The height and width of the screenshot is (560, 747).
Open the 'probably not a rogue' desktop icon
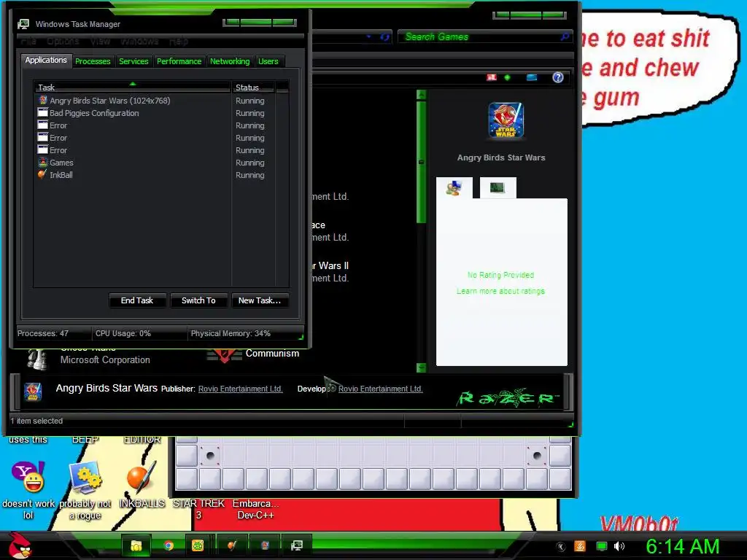point(85,478)
